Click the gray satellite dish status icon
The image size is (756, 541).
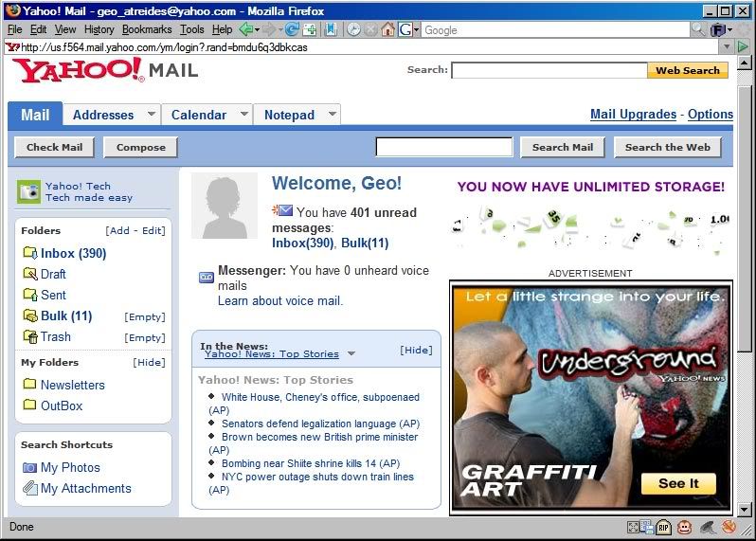[x=708, y=527]
